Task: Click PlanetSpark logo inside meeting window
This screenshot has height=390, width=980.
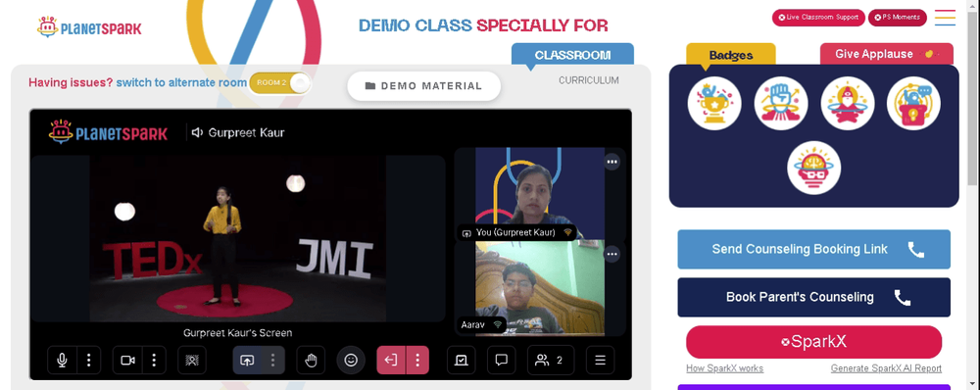Action: click(108, 132)
